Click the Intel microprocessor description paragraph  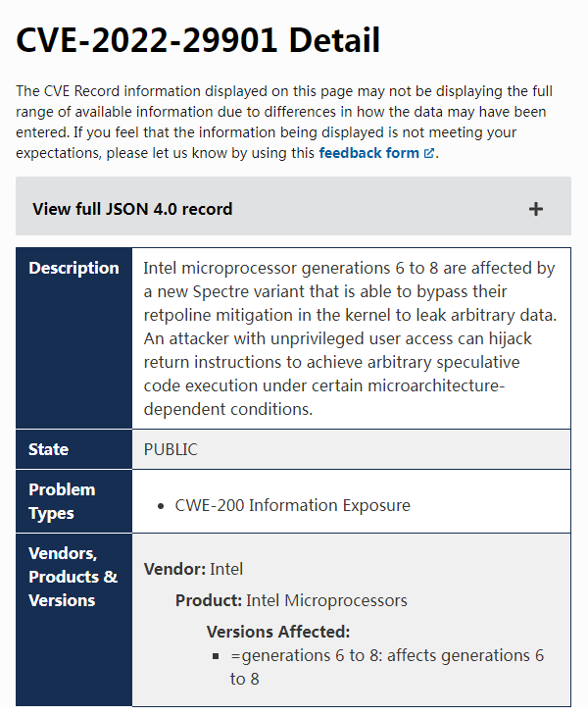coord(350,338)
